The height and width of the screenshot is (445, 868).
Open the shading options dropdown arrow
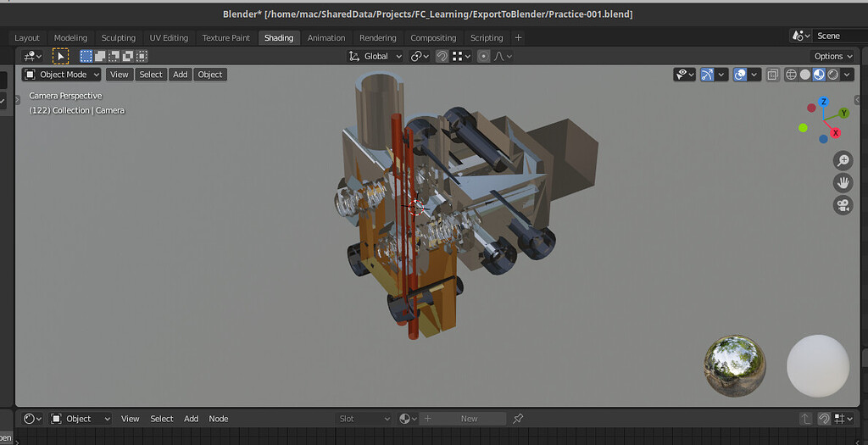pos(847,75)
